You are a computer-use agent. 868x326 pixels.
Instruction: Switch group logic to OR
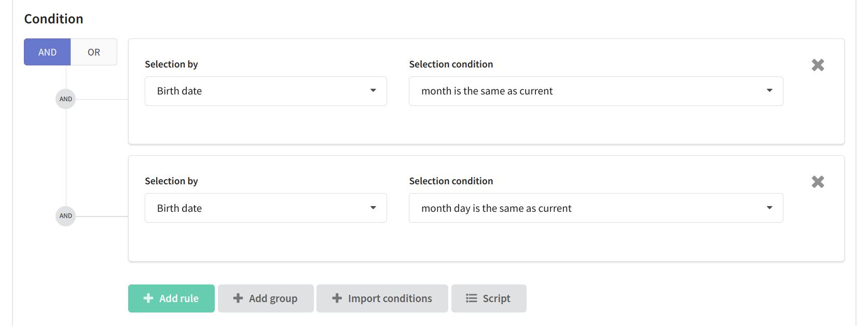(94, 52)
